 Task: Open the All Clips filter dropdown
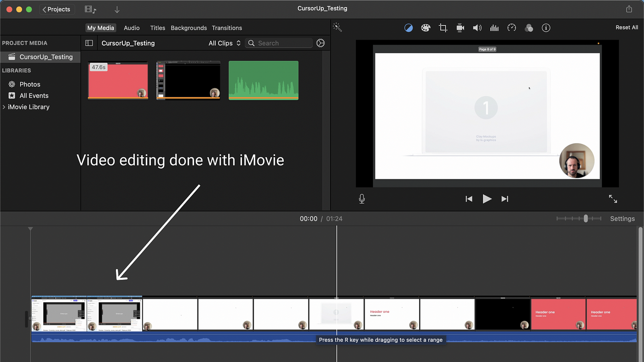(224, 43)
